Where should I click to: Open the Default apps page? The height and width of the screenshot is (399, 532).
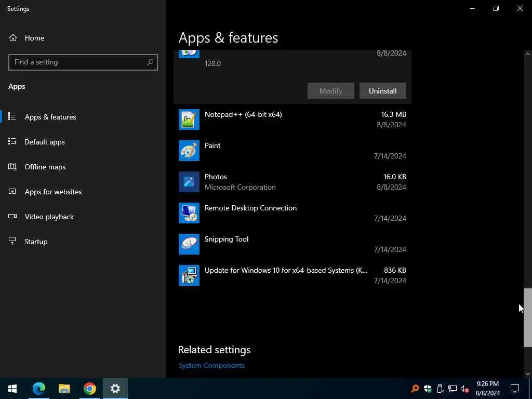pos(45,142)
